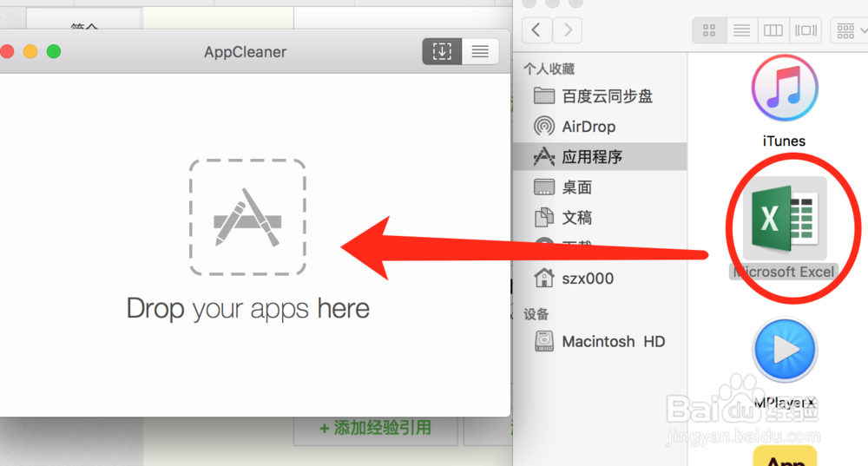Select 桌面 in Finder sidebar

click(600, 187)
